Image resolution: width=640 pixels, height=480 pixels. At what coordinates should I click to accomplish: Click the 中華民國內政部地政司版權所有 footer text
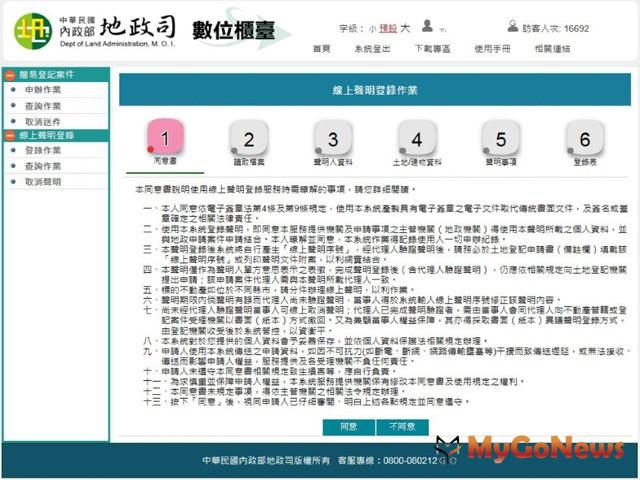point(266,460)
